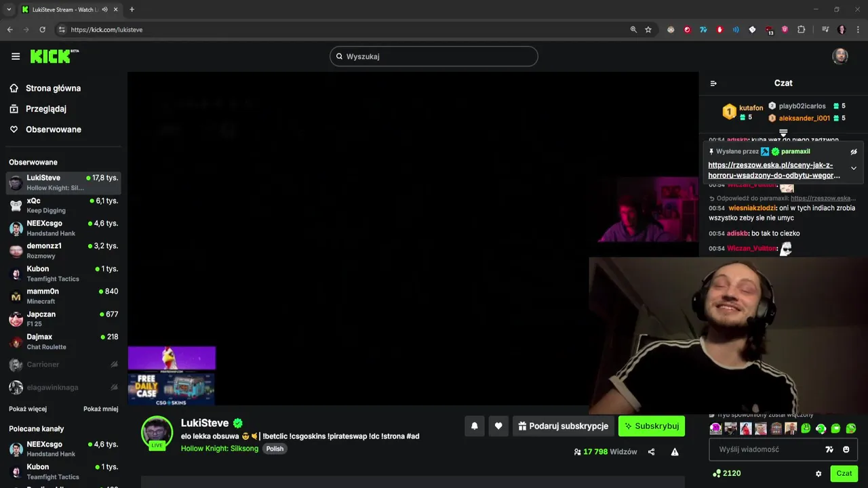Image resolution: width=868 pixels, height=488 pixels.
Task: Open Japczan F1 25 channel
Action: (64, 319)
